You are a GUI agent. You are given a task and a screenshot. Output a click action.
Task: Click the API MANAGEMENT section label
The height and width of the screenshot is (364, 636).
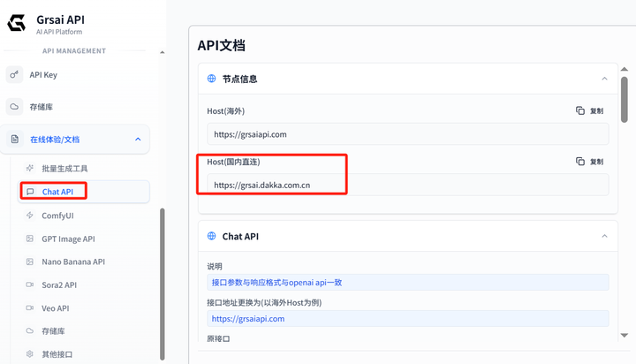click(x=74, y=50)
